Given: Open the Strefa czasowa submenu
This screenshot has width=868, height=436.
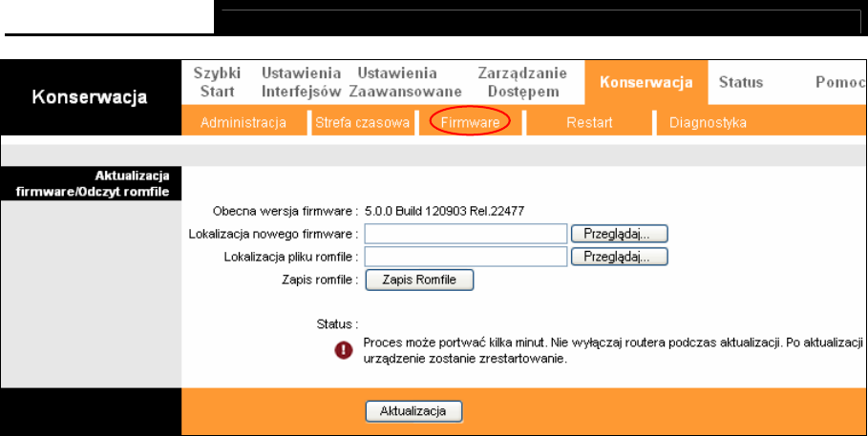Looking at the screenshot, I should [362, 122].
